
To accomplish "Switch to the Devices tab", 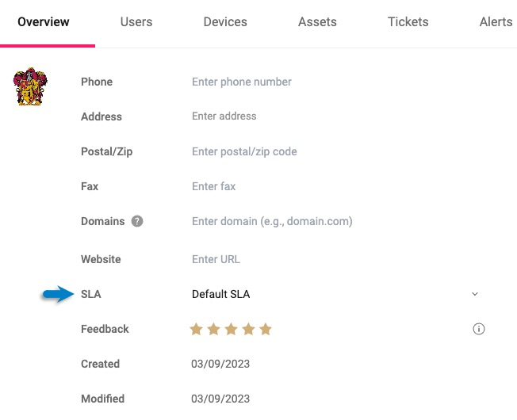I will [x=225, y=21].
